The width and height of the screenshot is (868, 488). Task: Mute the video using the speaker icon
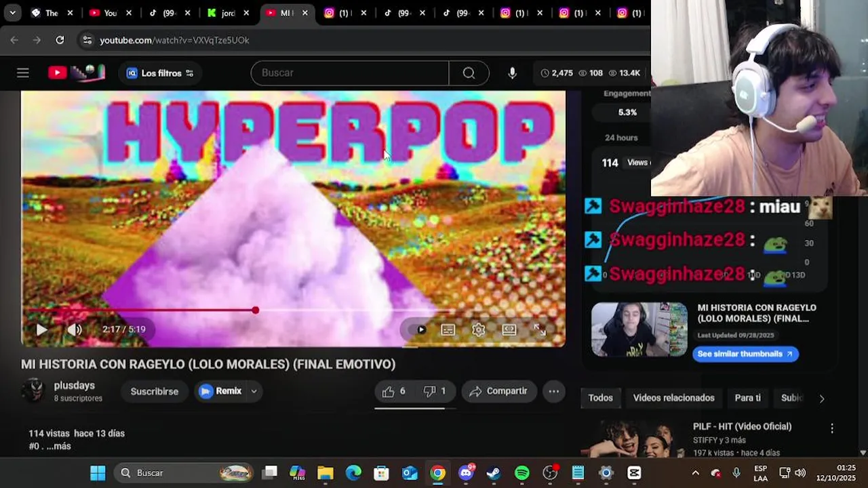(74, 329)
